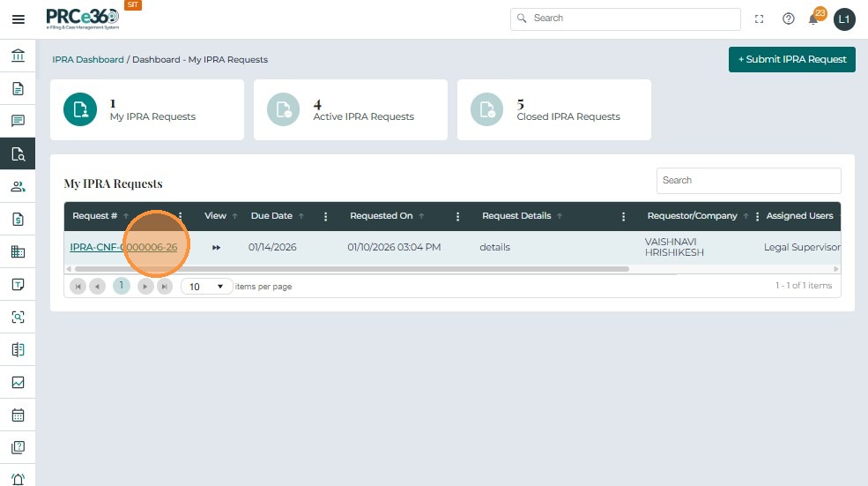Open request link IPRA-CNF-000006-26

click(123, 247)
